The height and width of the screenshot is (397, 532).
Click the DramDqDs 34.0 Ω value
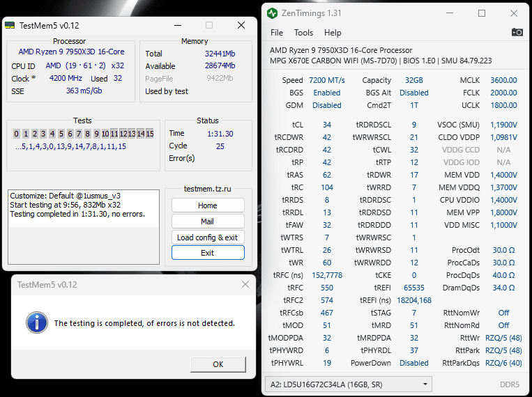click(503, 288)
